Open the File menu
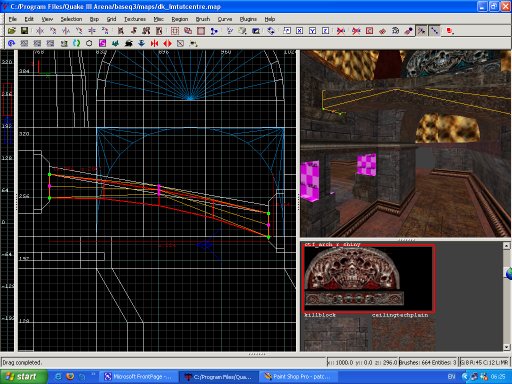 tap(13, 19)
